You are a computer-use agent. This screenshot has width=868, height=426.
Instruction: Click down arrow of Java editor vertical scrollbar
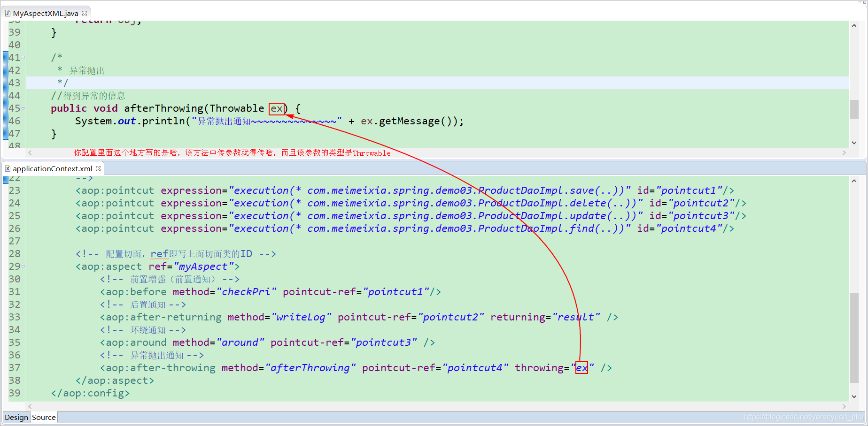pos(854,143)
